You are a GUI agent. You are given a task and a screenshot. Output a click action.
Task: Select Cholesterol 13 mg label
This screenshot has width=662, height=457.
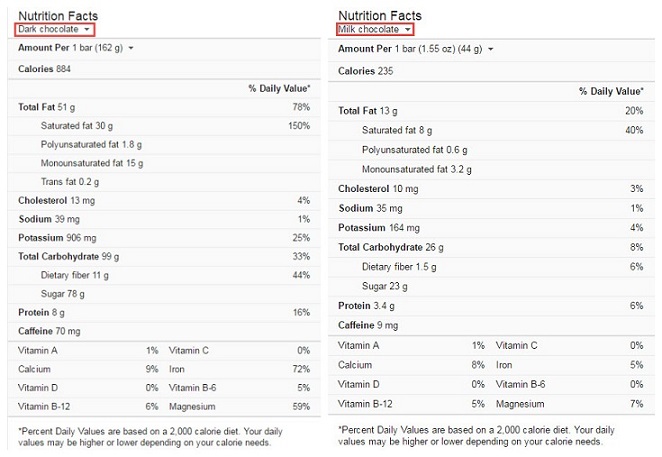[x=54, y=200]
